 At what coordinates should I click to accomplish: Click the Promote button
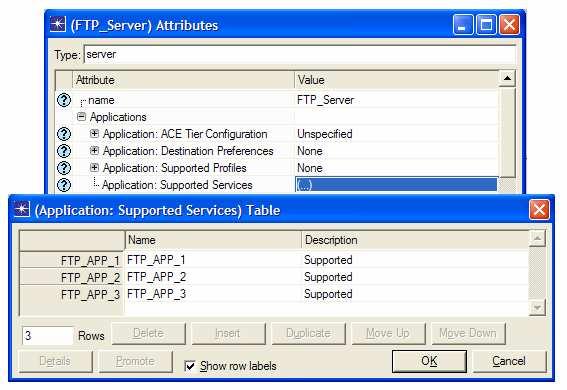tap(135, 361)
